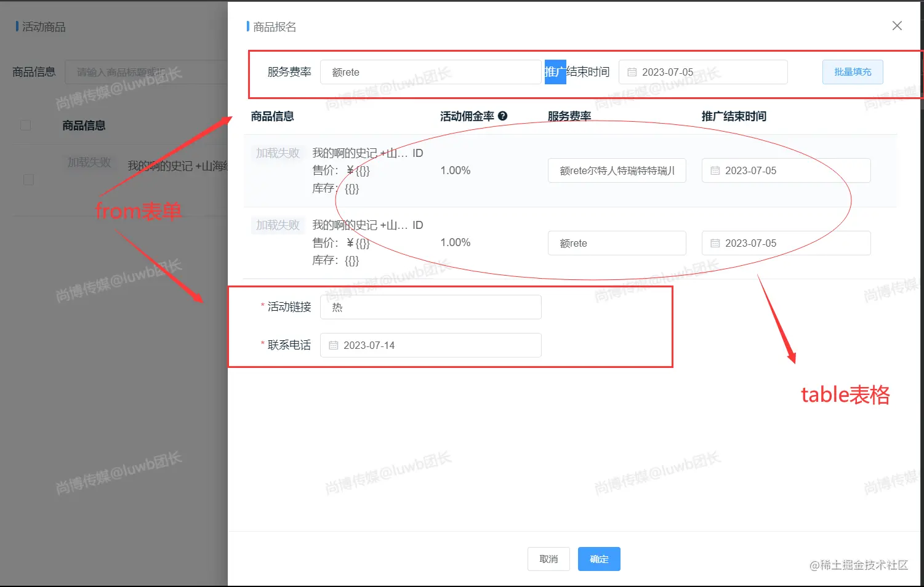Click calendar icon in 联系电话 field
Screen dimensions: 924x587
click(x=333, y=346)
